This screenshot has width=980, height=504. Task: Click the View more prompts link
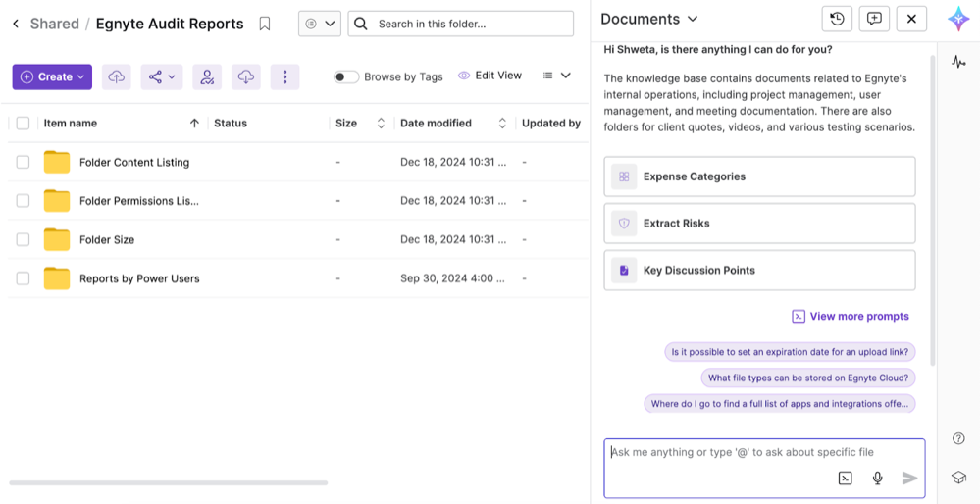pos(858,316)
